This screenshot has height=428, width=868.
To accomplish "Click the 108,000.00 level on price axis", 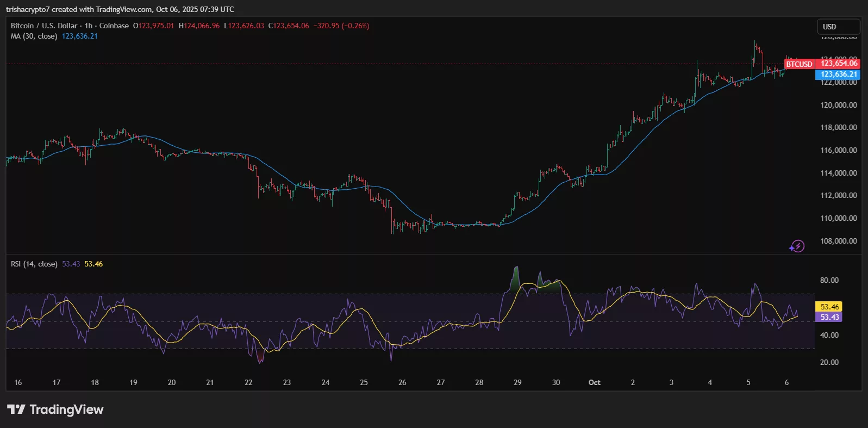I will pos(838,241).
